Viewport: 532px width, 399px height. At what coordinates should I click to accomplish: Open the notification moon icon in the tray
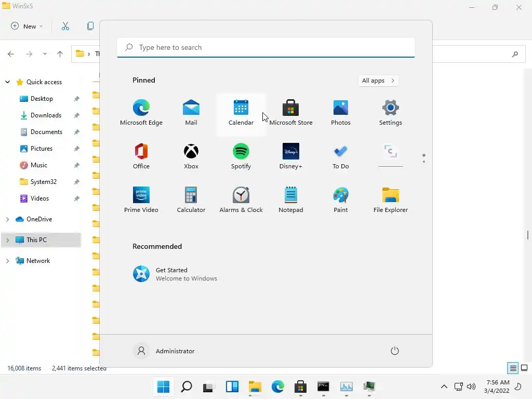[x=518, y=387]
